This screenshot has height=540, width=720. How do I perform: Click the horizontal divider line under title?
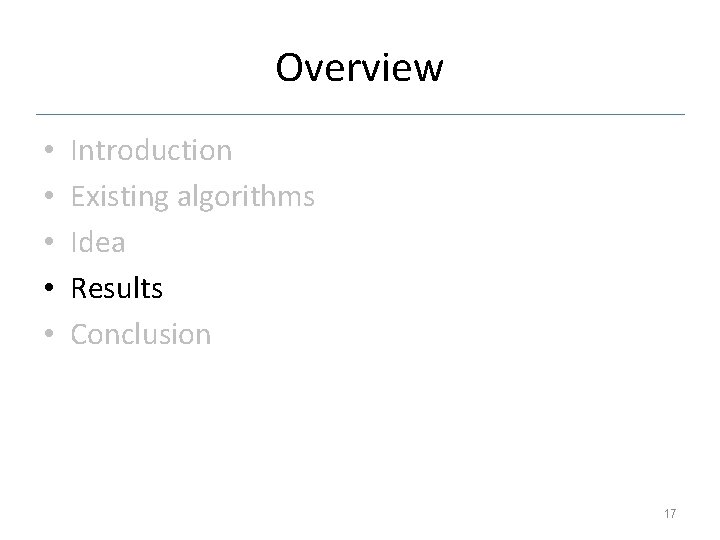(360, 114)
